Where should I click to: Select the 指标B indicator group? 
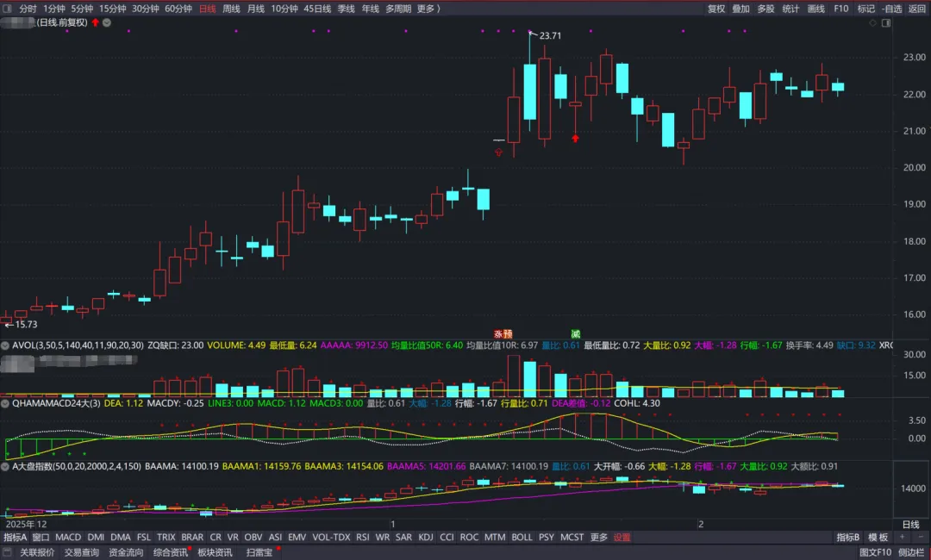click(x=848, y=537)
